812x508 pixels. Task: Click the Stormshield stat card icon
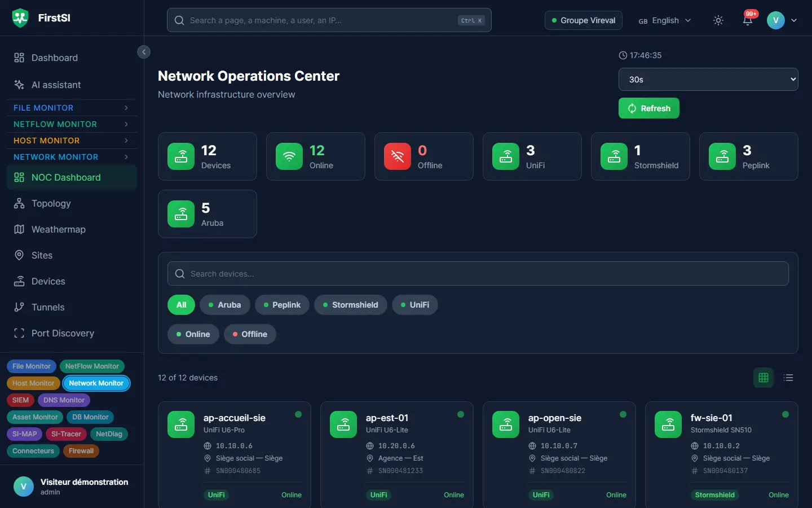click(x=614, y=156)
